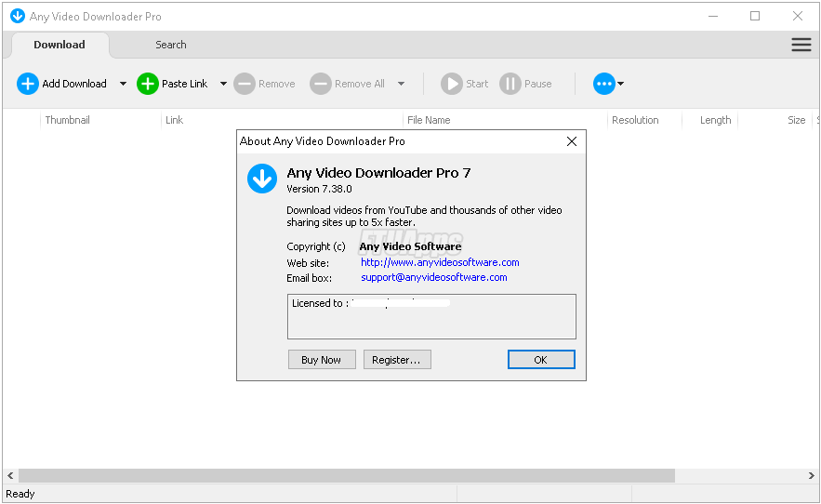Viewport: 821px width, 504px height.
Task: Click OK to close About dialog
Action: (541, 360)
